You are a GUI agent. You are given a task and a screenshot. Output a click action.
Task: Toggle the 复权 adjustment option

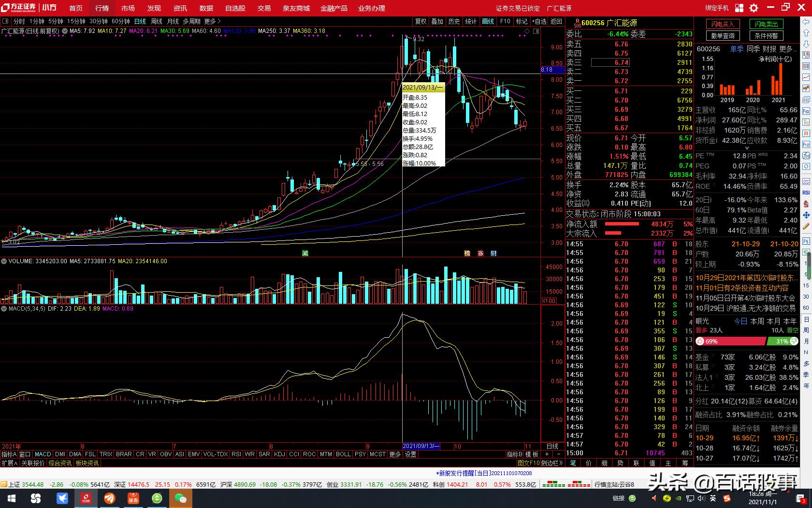pyautogui.click(x=420, y=21)
